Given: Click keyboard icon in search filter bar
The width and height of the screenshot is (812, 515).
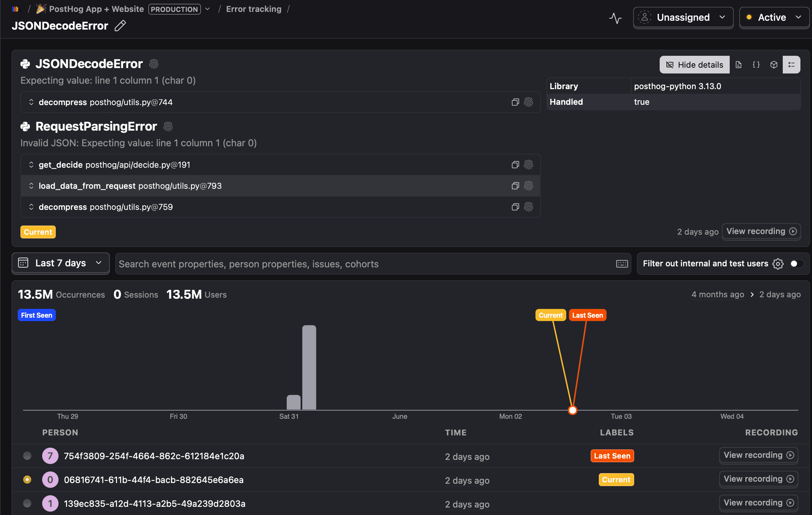Looking at the screenshot, I should [x=622, y=264].
